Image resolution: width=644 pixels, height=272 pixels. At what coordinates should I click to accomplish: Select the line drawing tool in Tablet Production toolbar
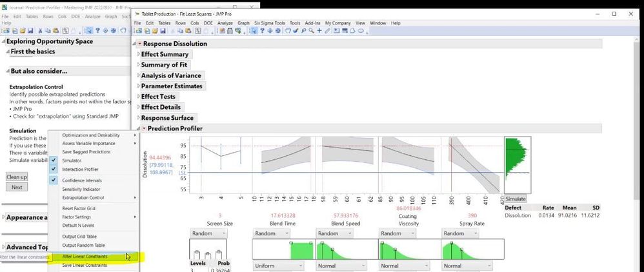(327, 31)
